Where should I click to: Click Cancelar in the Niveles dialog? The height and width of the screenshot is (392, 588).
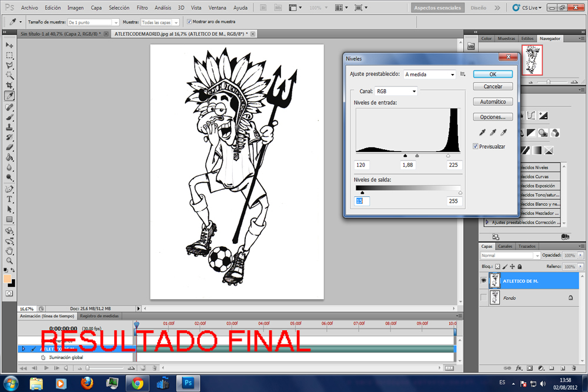click(x=493, y=86)
